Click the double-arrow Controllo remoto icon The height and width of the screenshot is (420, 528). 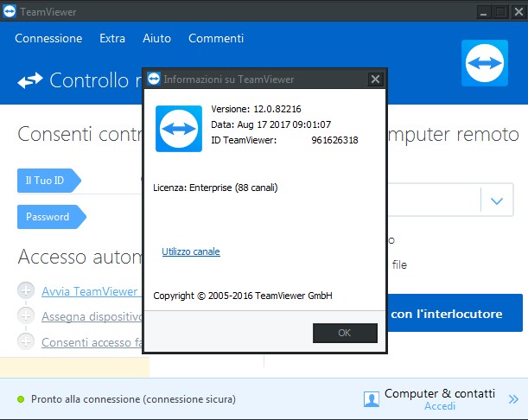(x=30, y=80)
